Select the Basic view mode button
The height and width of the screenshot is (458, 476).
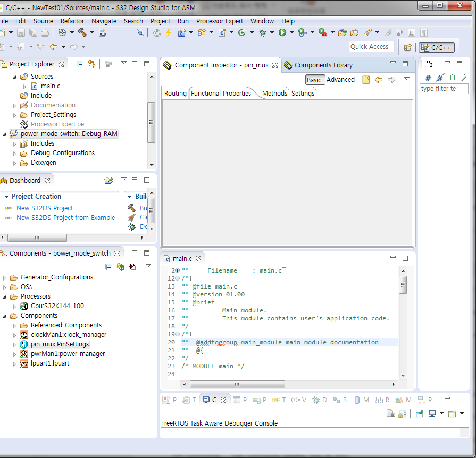[x=314, y=80]
